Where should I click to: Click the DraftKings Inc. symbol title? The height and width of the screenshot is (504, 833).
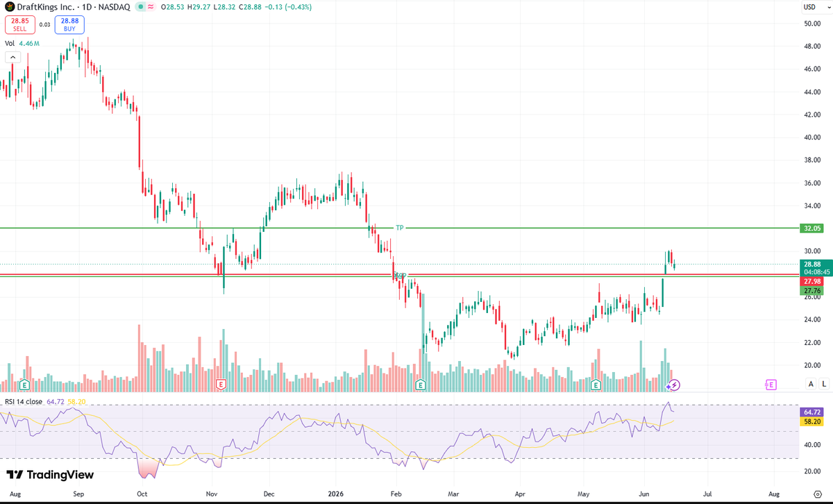click(x=45, y=7)
